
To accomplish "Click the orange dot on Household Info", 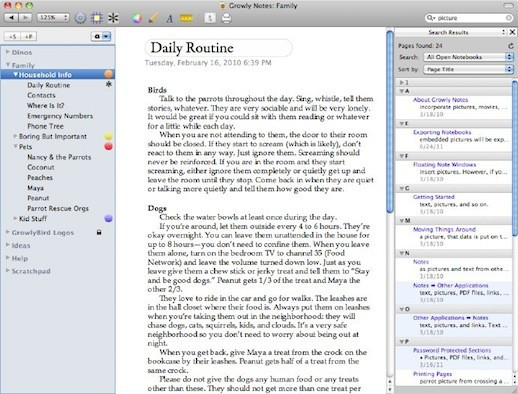I will pyautogui.click(x=108, y=74).
